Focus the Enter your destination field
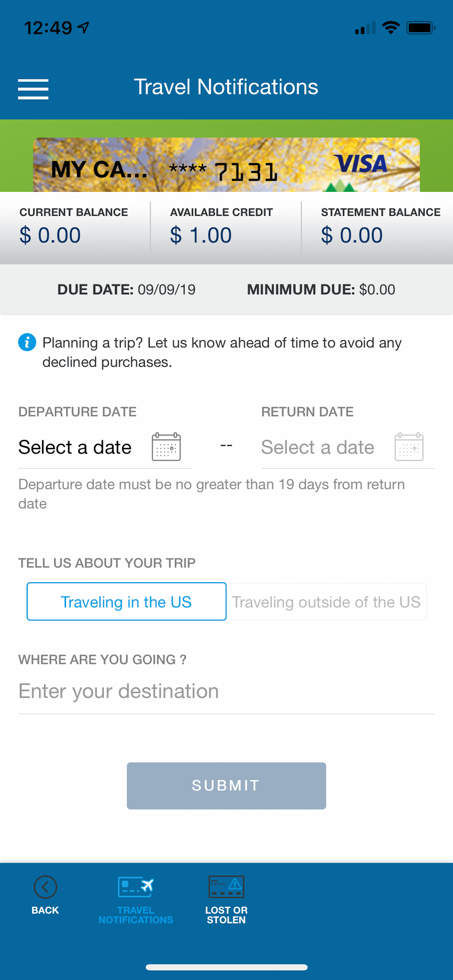 [226, 692]
